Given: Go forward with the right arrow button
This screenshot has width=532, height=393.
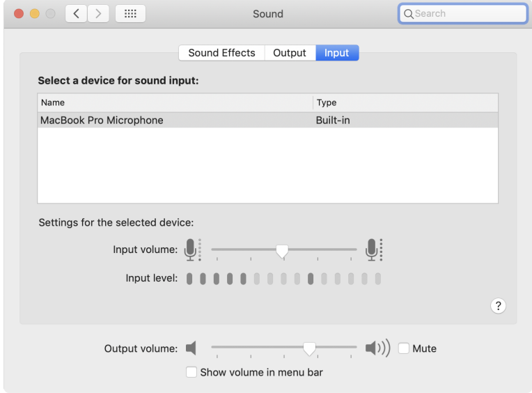Looking at the screenshot, I should tap(98, 13).
